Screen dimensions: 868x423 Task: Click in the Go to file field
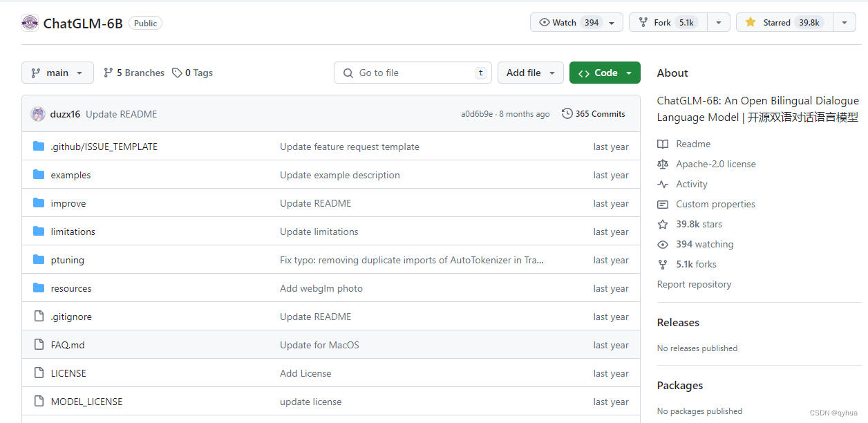(413, 73)
